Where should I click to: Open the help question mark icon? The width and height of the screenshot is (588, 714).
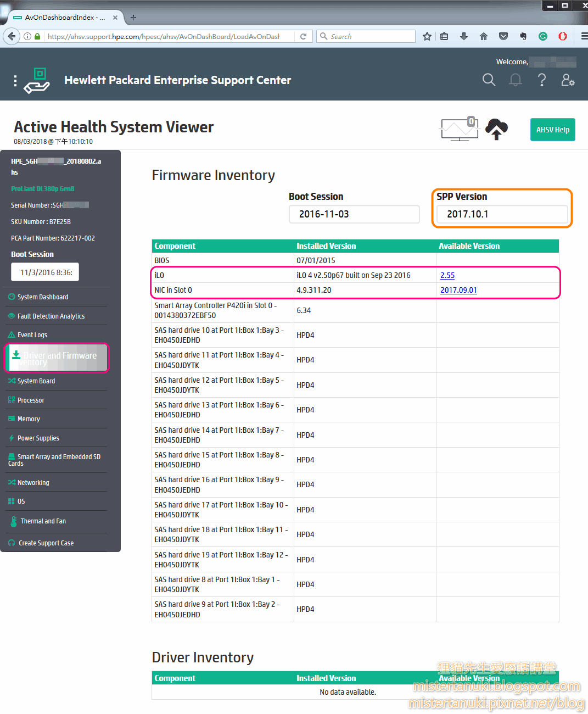541,80
